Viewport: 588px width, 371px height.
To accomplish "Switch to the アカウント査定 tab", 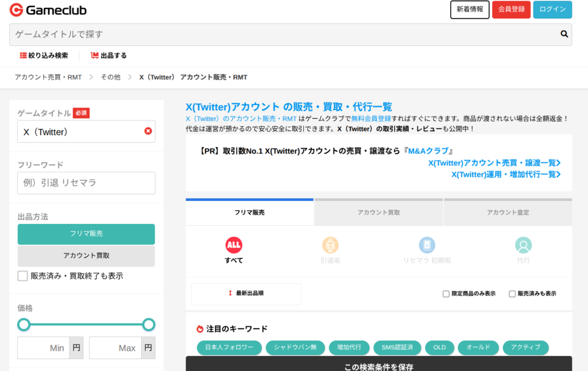I will pos(508,212).
